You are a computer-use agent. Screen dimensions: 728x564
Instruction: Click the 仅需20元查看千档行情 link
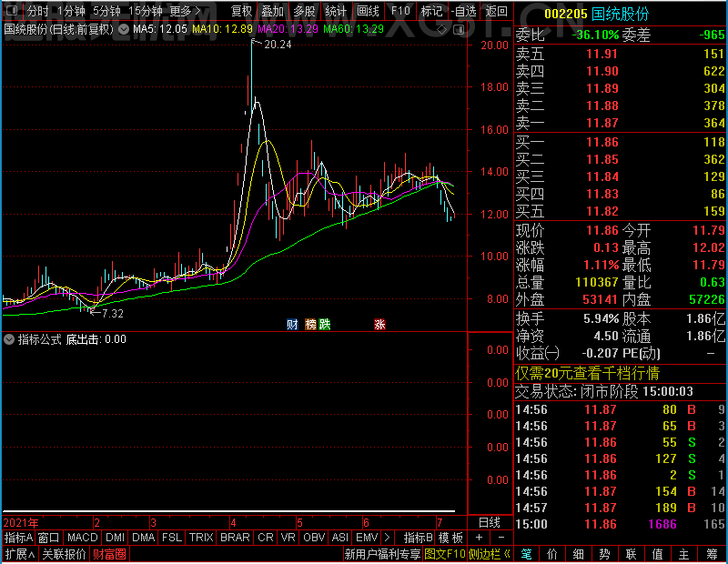coord(587,373)
